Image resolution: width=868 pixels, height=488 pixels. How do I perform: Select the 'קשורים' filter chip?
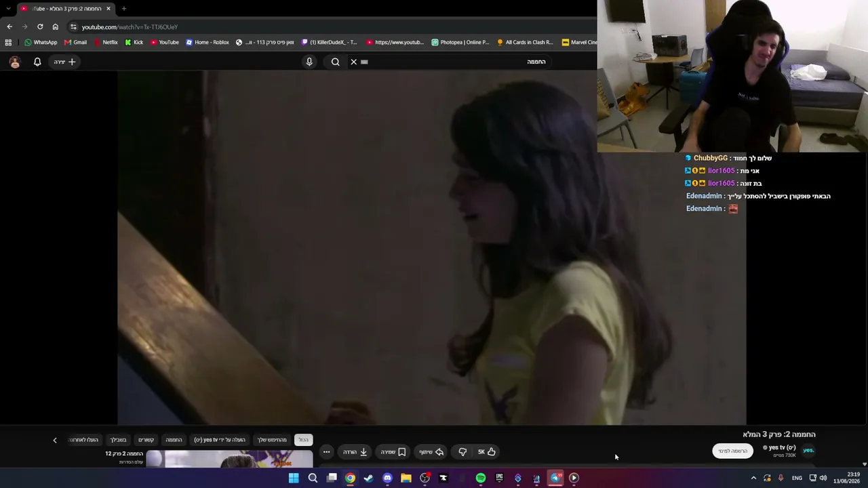coord(146,440)
